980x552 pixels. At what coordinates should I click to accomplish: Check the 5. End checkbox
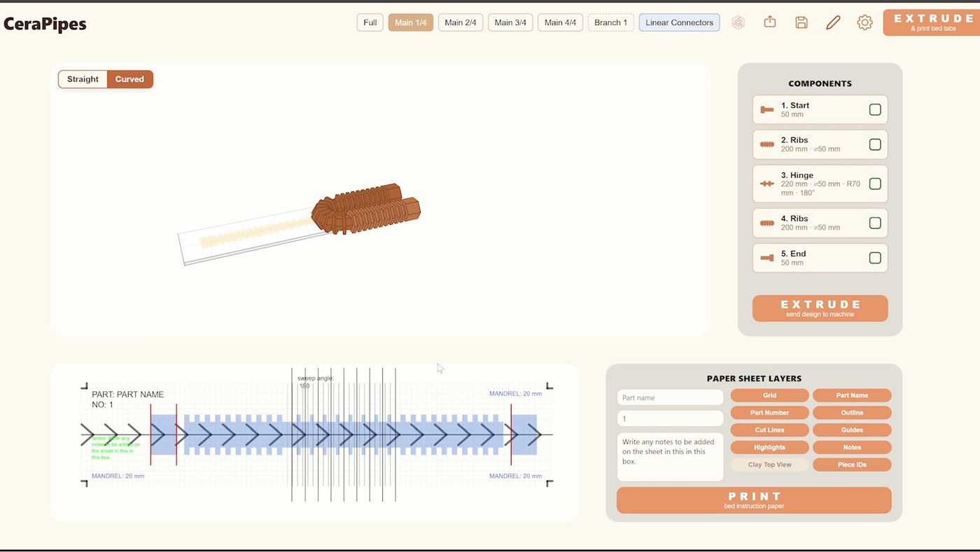[x=875, y=258]
